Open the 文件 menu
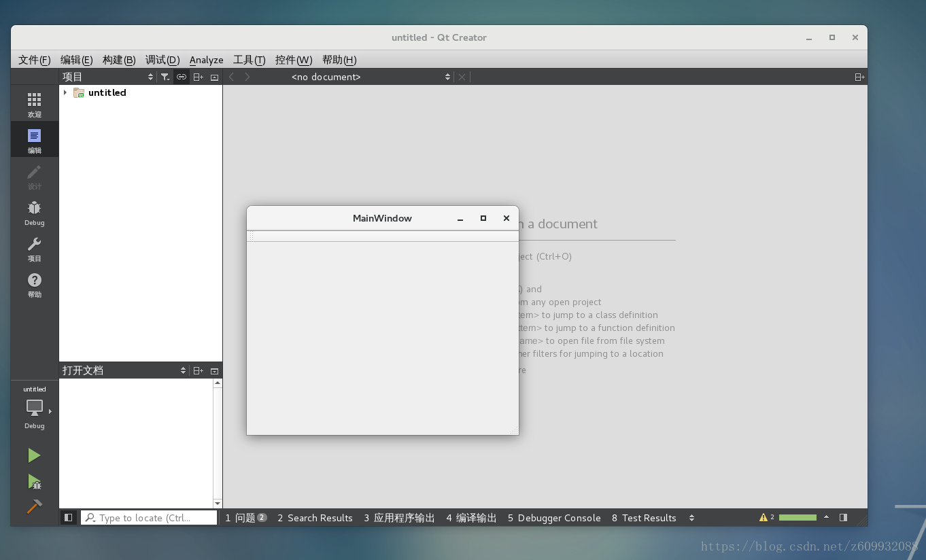The width and height of the screenshot is (926, 560). click(33, 60)
